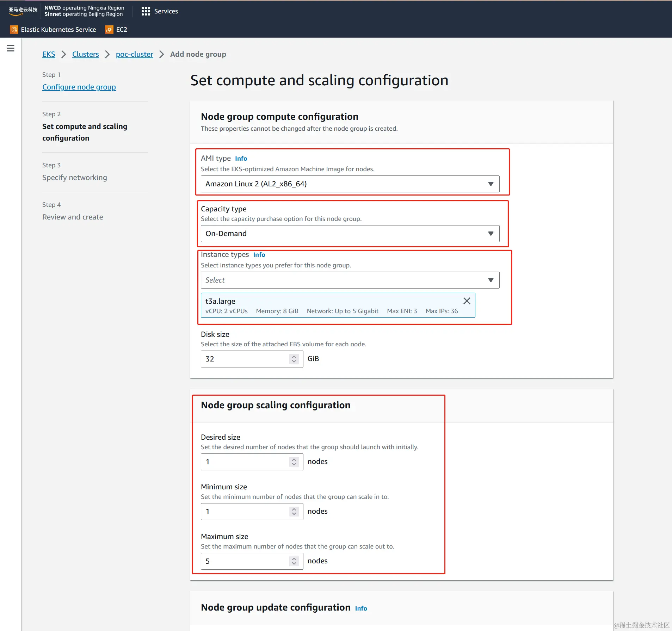Screen dimensions: 672x631
Task: Click Step 4 Review and create text
Action: 73,217
